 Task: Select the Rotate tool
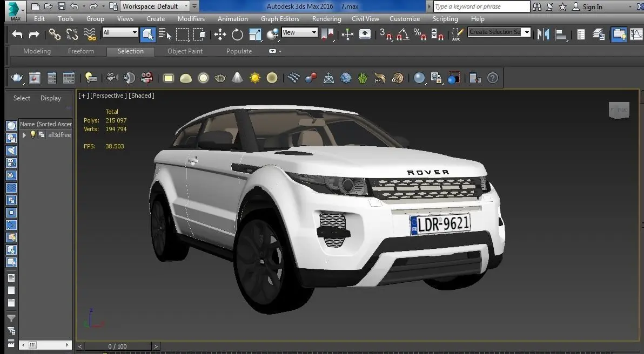pyautogui.click(x=237, y=35)
